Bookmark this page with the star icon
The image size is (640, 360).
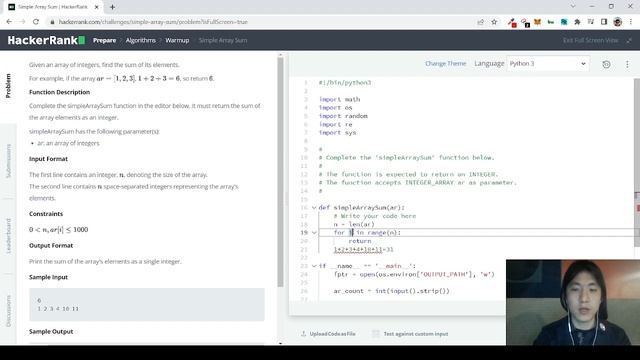494,22
